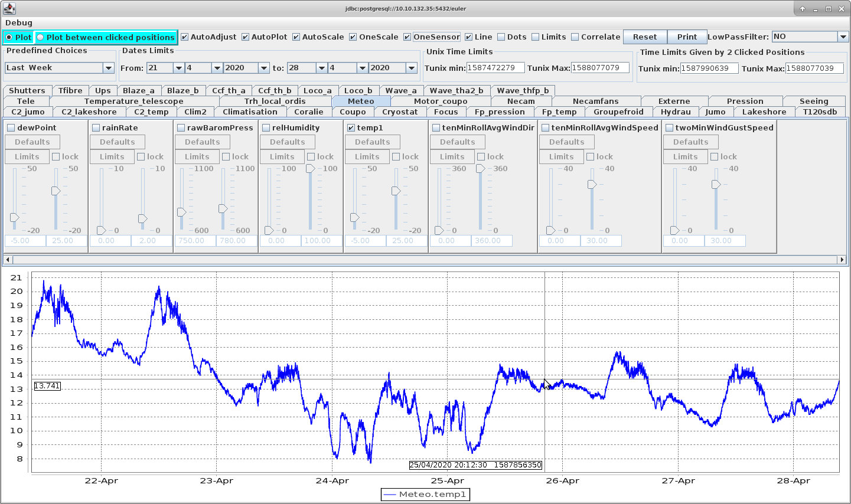
Task: Check the dewPoint sensor checkbox
Action: click(11, 128)
